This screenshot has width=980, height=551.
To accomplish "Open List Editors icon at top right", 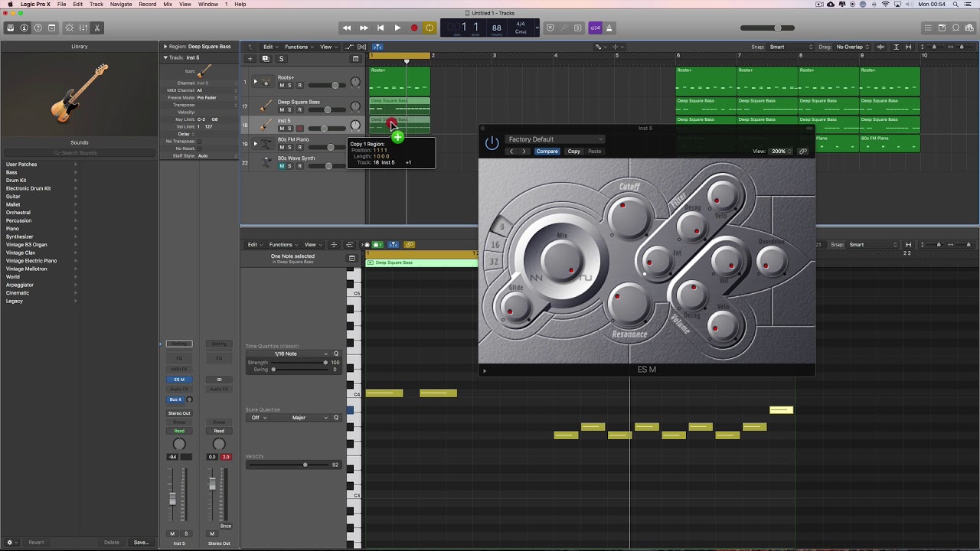I will tap(928, 28).
